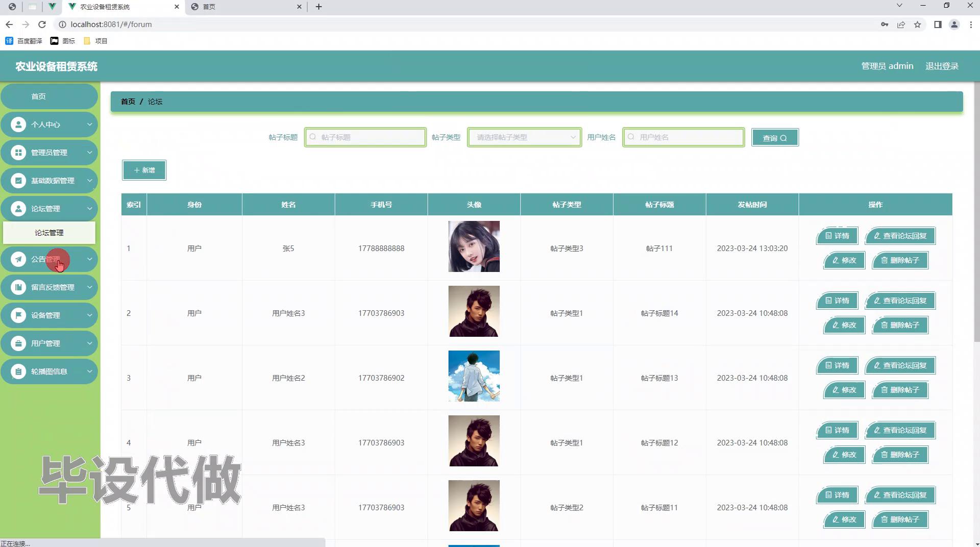Click the 管理员 admin header label
This screenshot has width=980, height=547.
[887, 66]
